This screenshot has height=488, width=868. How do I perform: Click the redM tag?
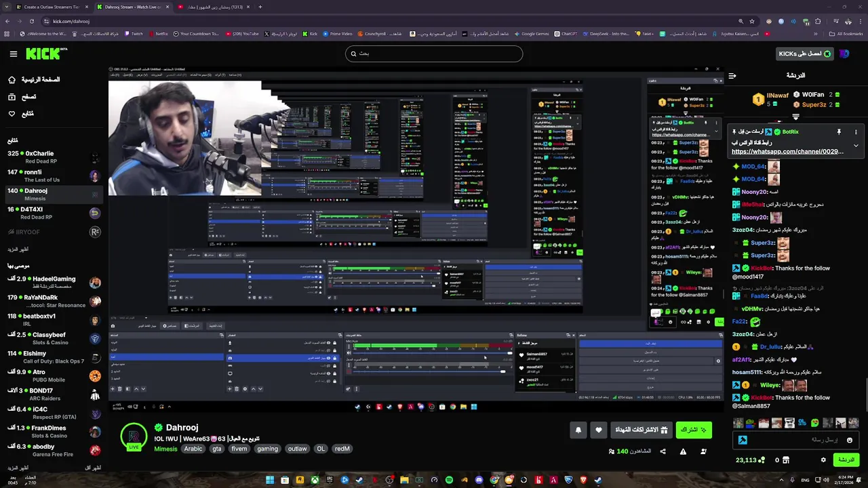pyautogui.click(x=342, y=449)
